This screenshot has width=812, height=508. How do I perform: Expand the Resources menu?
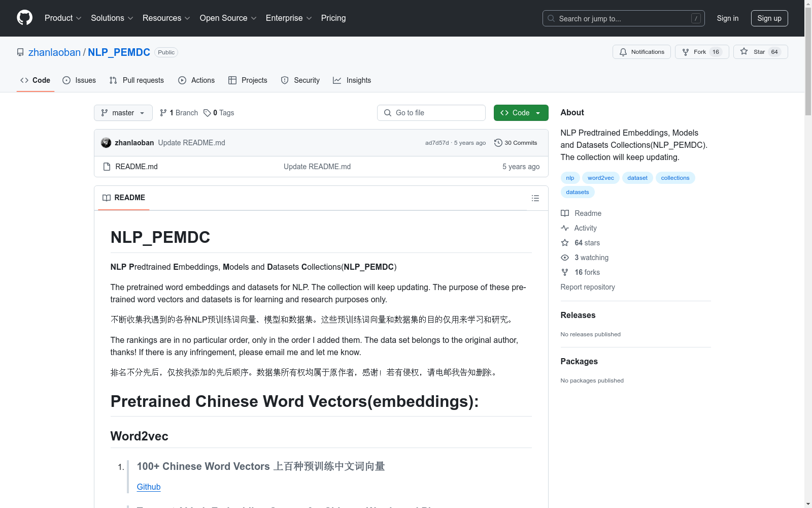pyautogui.click(x=166, y=18)
